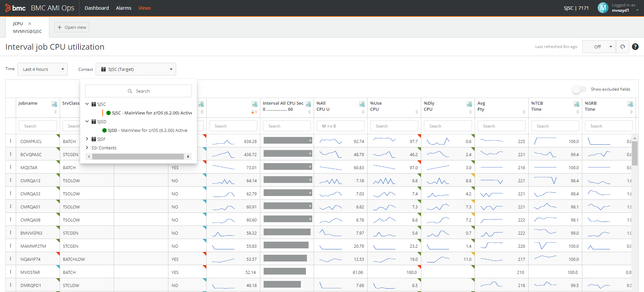Click the SJSC | 7171 system label
Viewport: 644px width, 292px height.
click(576, 8)
